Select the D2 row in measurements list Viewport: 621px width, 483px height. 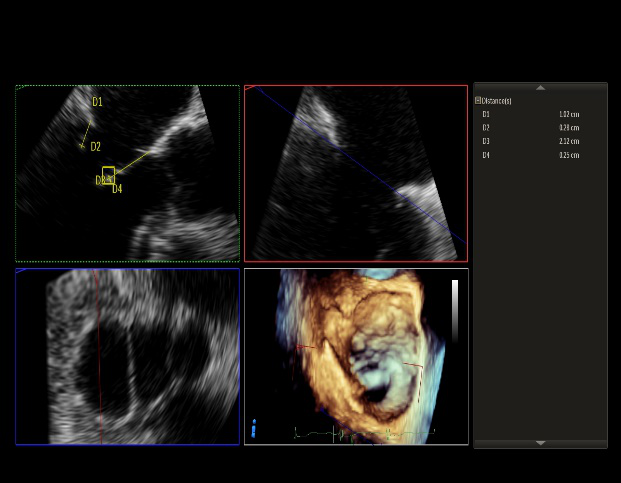[487, 128]
